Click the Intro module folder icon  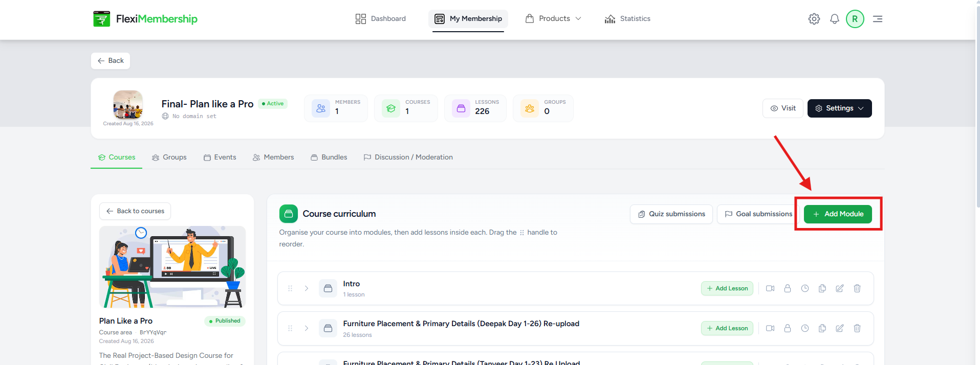(x=328, y=288)
